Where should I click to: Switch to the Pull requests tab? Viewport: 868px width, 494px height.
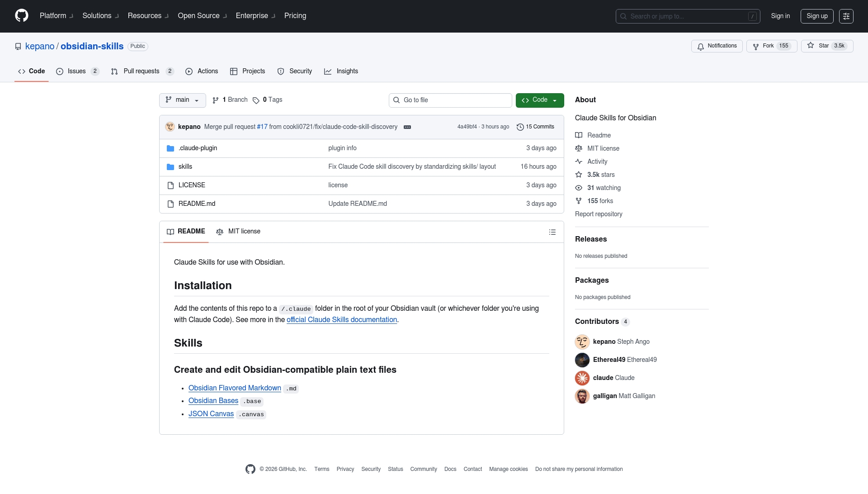coord(142,71)
